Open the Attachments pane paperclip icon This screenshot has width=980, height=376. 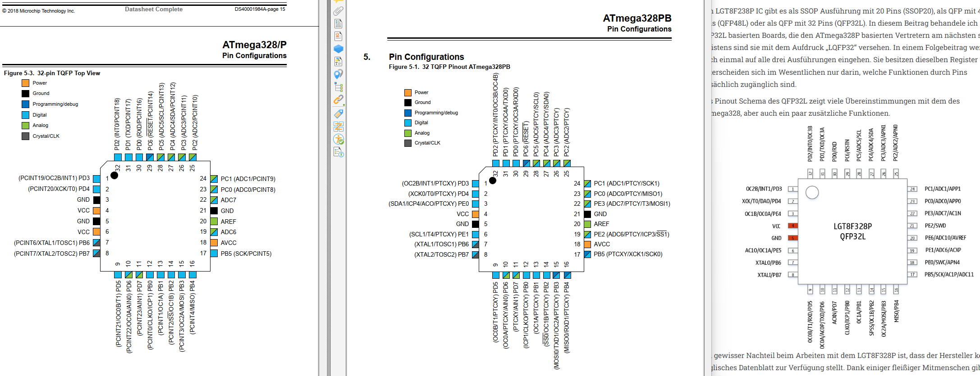click(339, 11)
